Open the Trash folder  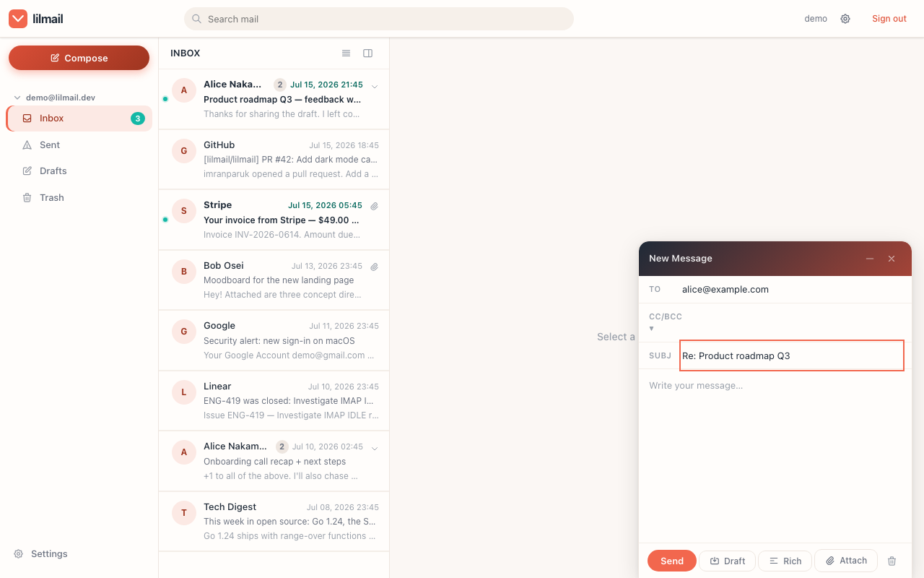[79, 198]
